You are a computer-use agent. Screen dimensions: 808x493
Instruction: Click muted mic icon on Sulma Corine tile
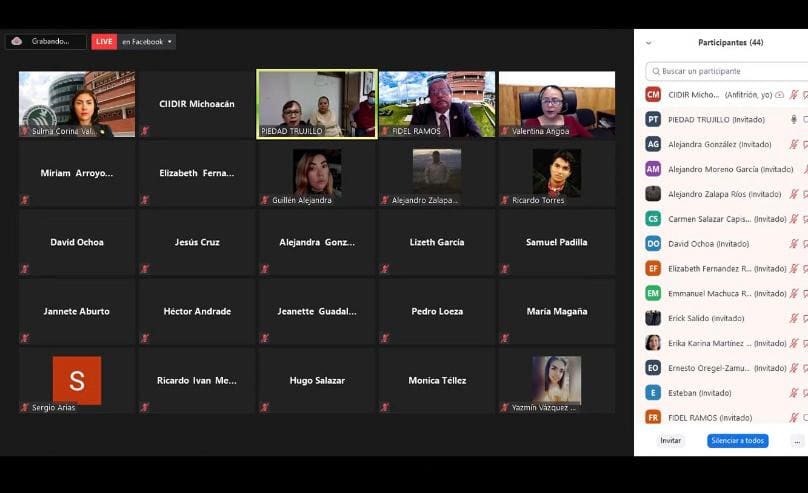[25, 131]
